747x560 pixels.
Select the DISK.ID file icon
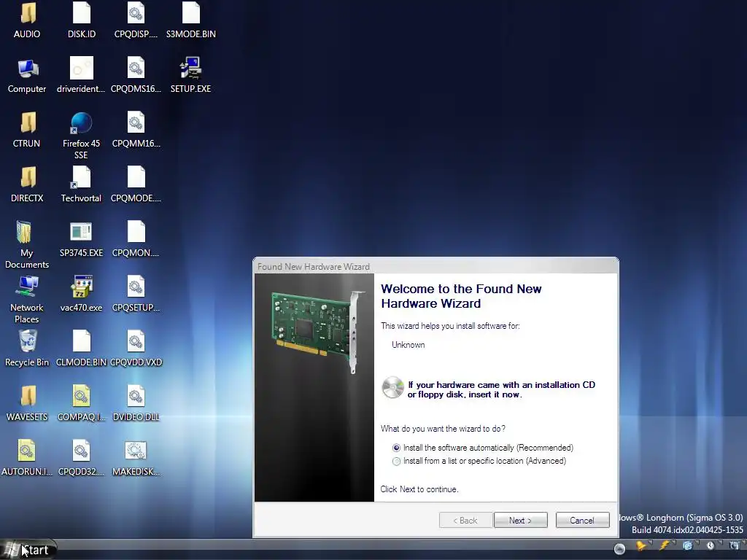[82, 13]
